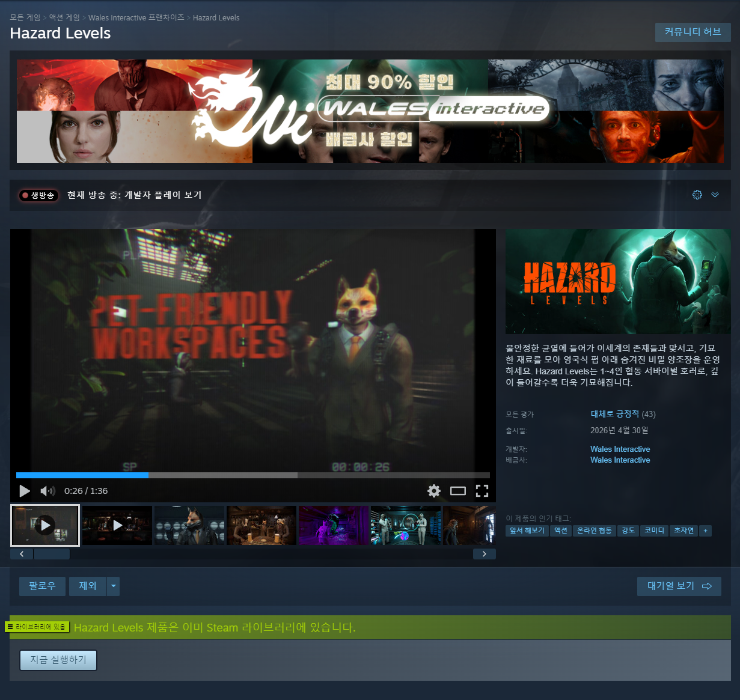Viewport: 740px width, 700px height.
Task: Click 대기열 보기 queue button
Action: pyautogui.click(x=679, y=586)
